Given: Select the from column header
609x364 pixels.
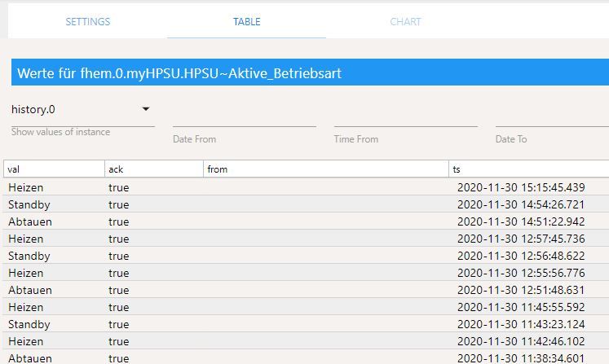Looking at the screenshot, I should (x=326, y=169).
